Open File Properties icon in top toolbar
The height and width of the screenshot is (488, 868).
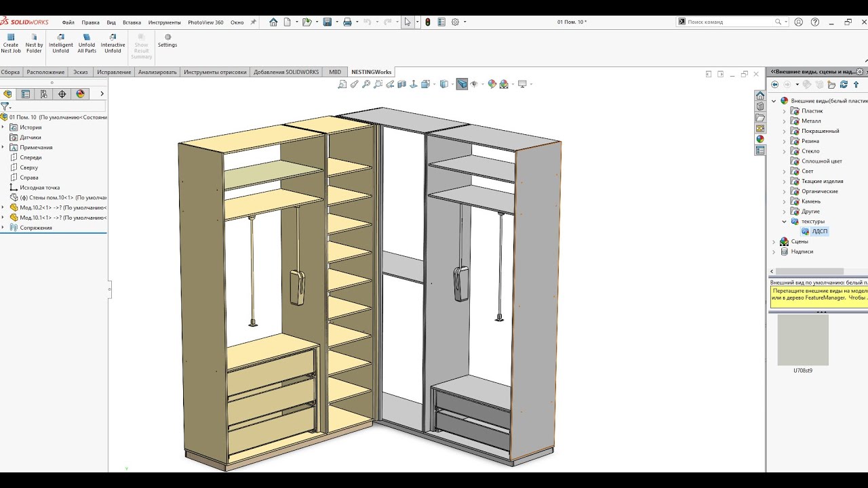tap(441, 22)
